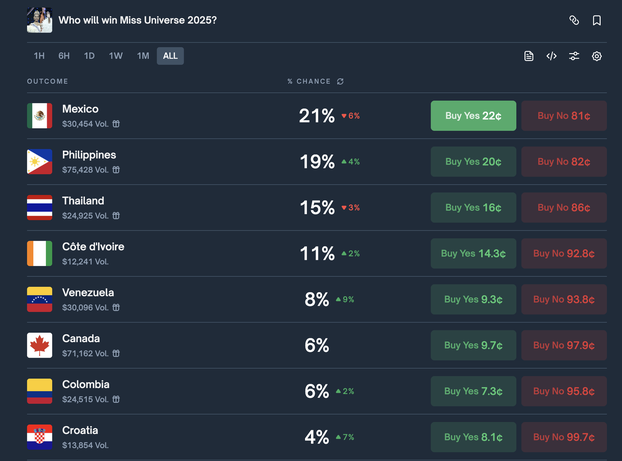Screen dimensions: 622x461
Task: Expand the Colombia outcome row
Action: click(x=200, y=391)
